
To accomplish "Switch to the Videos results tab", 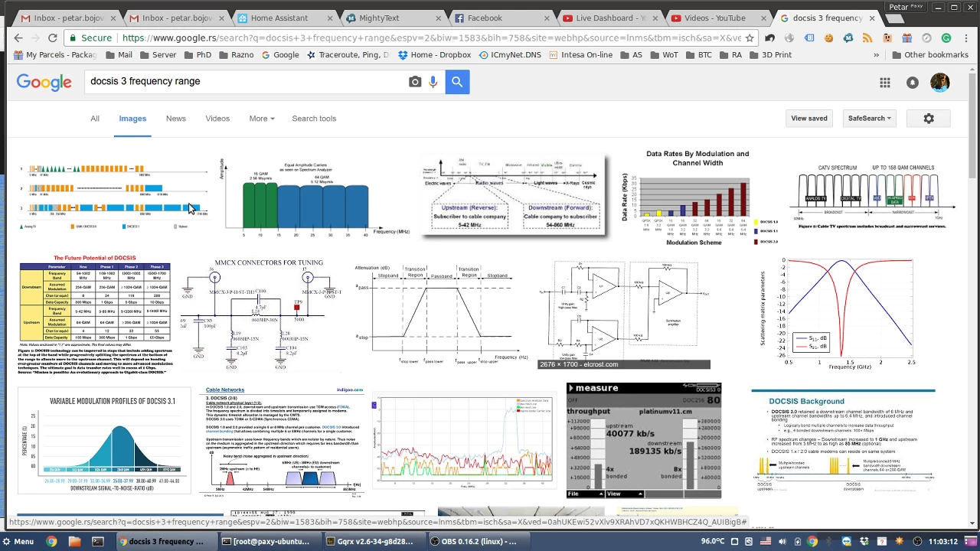I will [217, 119].
